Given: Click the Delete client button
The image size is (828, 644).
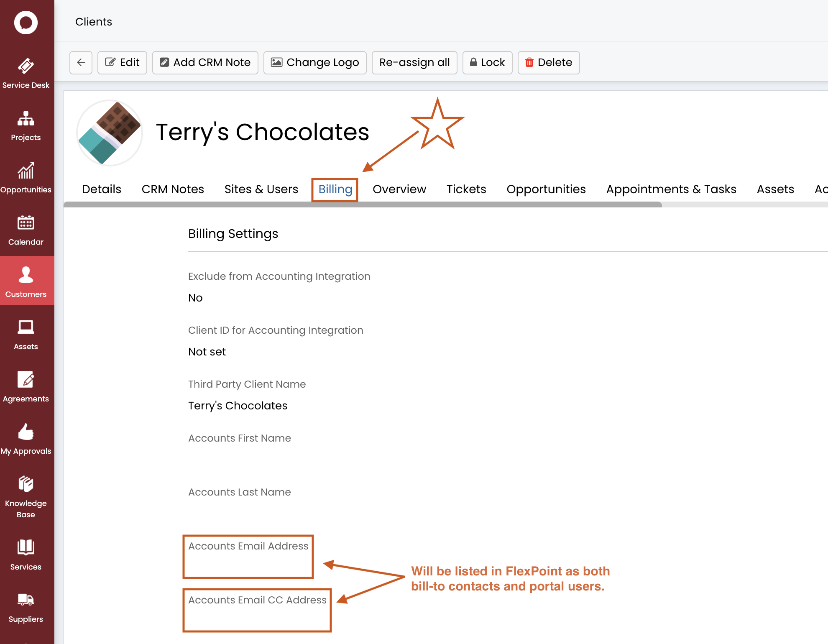Looking at the screenshot, I should (x=549, y=63).
